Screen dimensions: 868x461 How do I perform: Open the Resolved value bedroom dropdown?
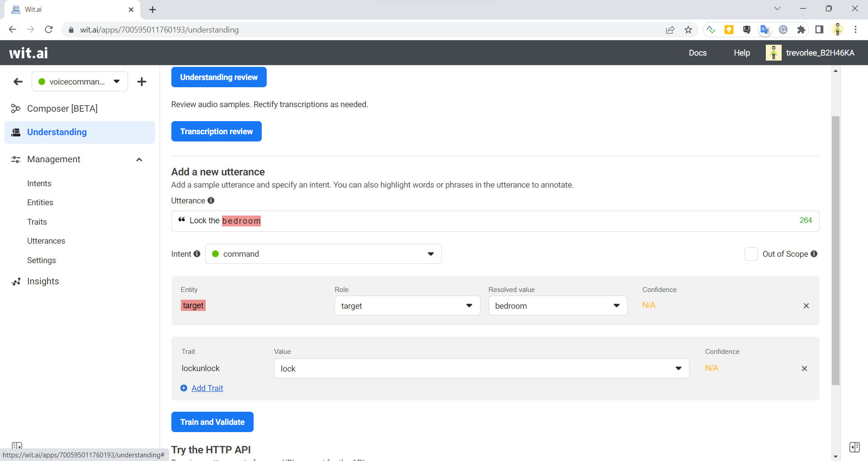558,306
